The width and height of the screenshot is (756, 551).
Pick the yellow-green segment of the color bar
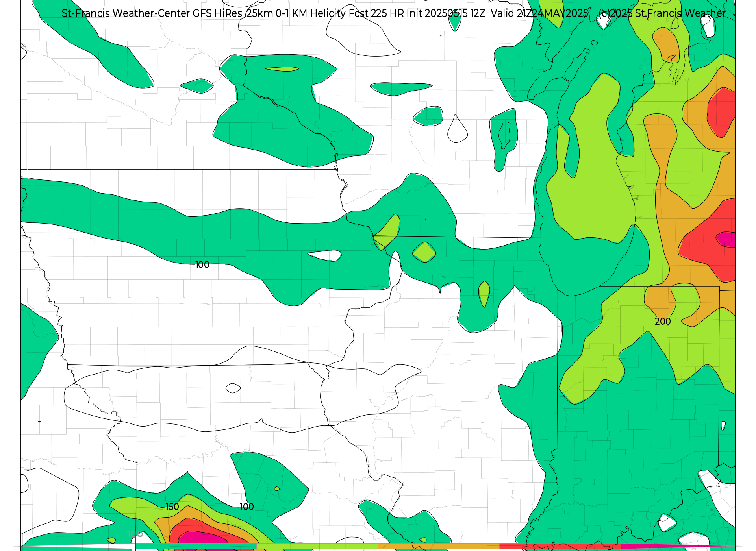click(x=317, y=546)
